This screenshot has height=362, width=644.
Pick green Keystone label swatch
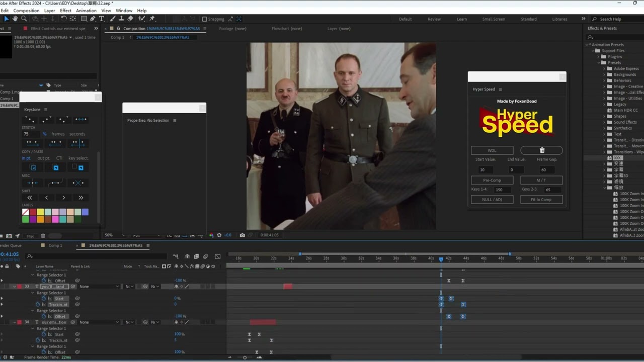coord(25,219)
